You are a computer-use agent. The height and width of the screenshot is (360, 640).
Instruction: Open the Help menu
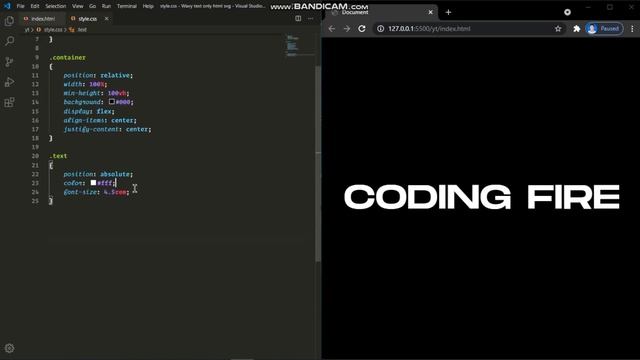tap(148, 6)
